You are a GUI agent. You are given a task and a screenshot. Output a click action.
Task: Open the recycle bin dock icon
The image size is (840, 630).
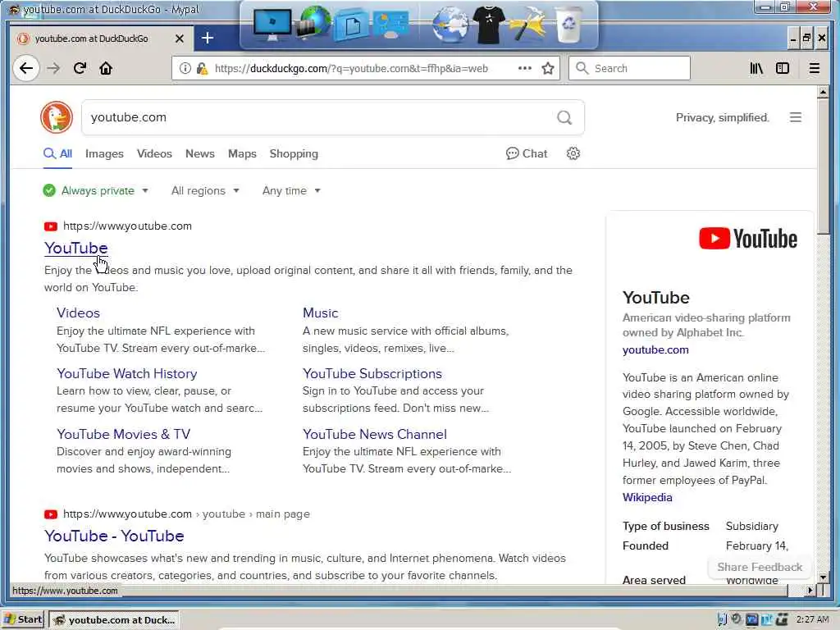(568, 25)
